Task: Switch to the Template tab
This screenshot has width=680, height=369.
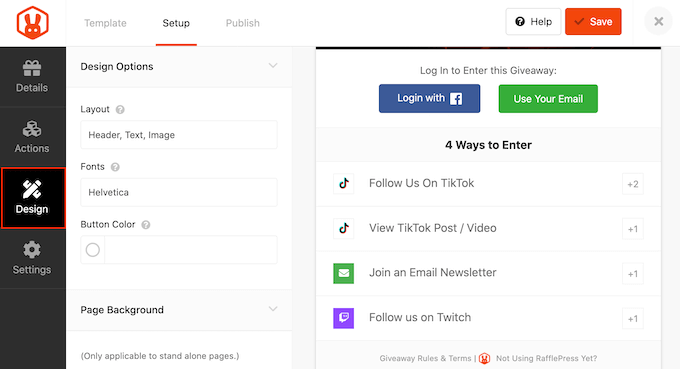Action: click(105, 23)
